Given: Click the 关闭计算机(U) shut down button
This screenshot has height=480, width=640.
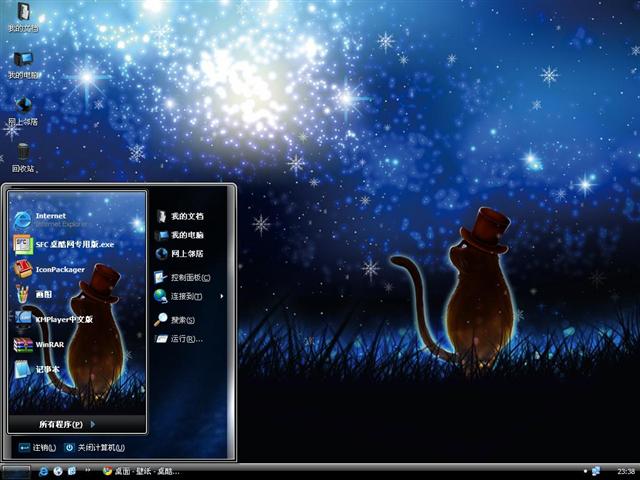Looking at the screenshot, I should click(x=95, y=448).
